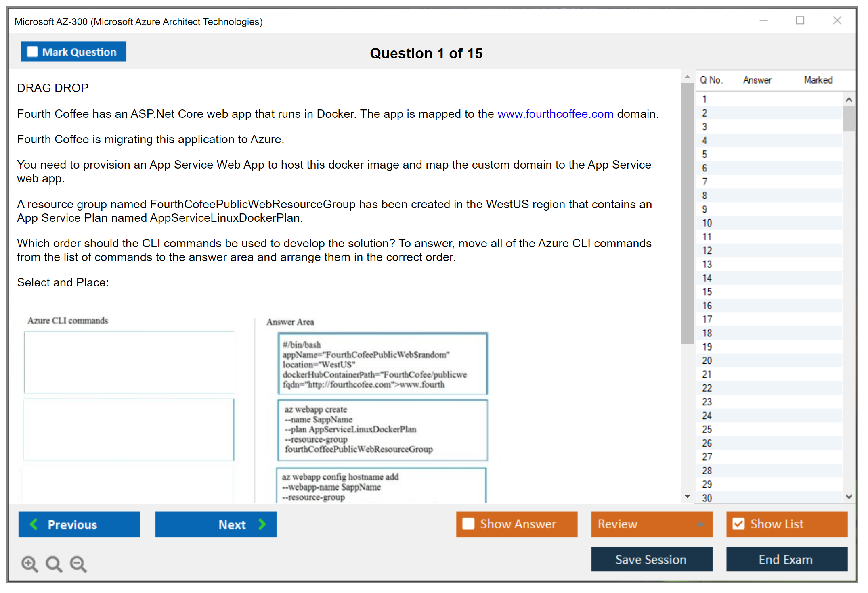Click the Answer column header
Image resolution: width=868 pixels, height=593 pixels.
(757, 80)
